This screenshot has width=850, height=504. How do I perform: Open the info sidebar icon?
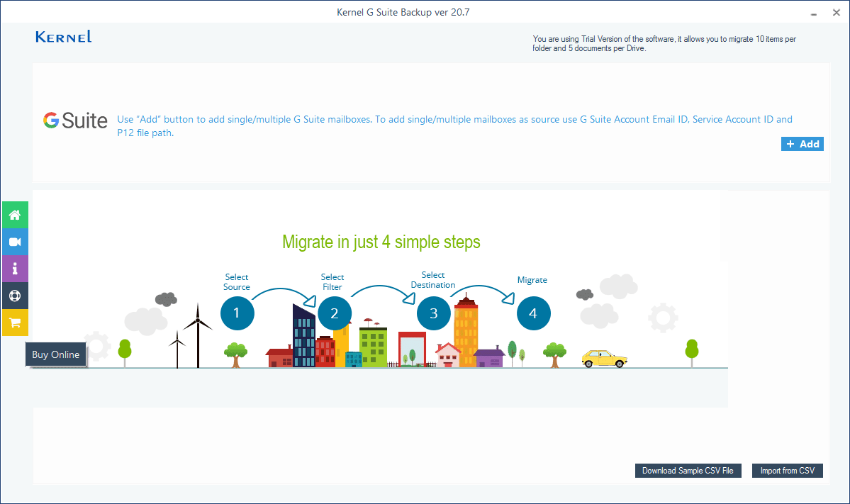(15, 269)
